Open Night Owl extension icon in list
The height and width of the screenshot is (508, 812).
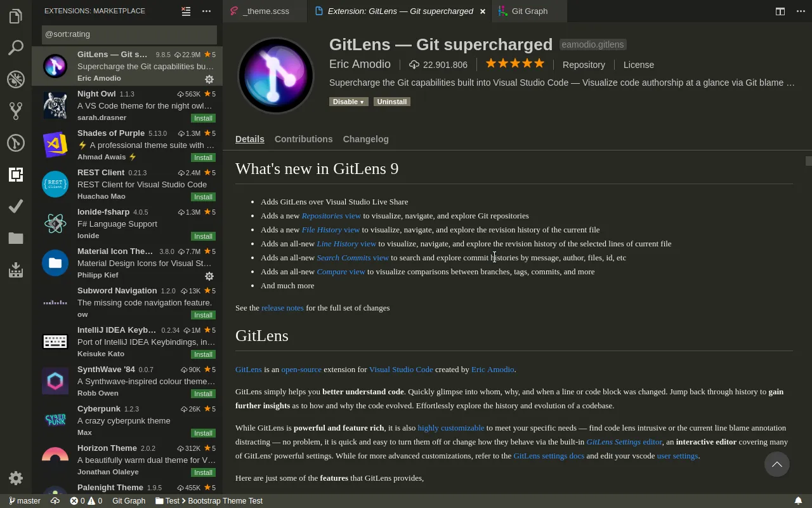tap(55, 105)
